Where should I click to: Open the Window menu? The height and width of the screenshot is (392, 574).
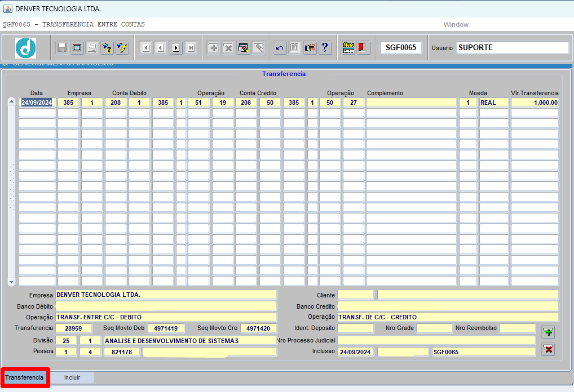point(456,25)
